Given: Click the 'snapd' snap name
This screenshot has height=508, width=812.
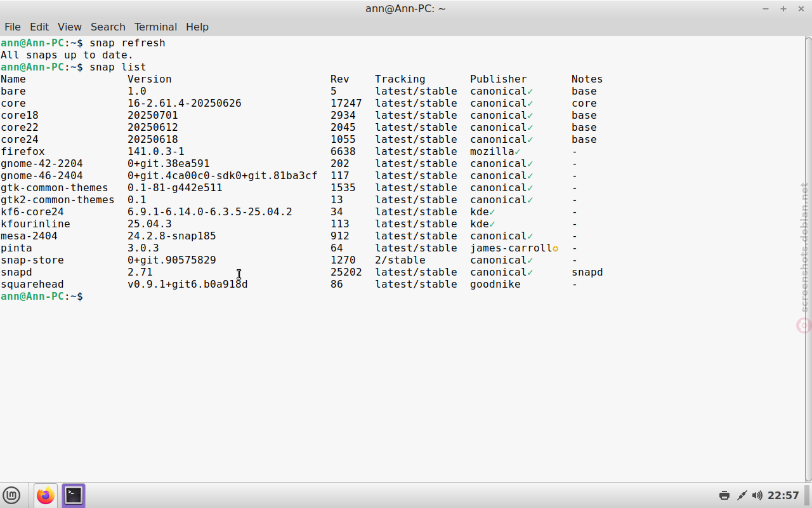Looking at the screenshot, I should pyautogui.click(x=16, y=272).
